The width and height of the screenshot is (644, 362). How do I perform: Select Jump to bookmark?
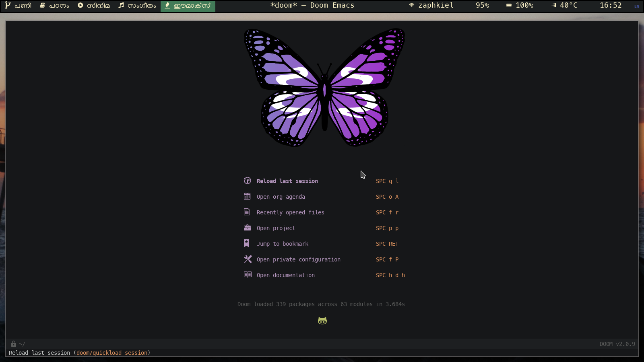click(283, 244)
